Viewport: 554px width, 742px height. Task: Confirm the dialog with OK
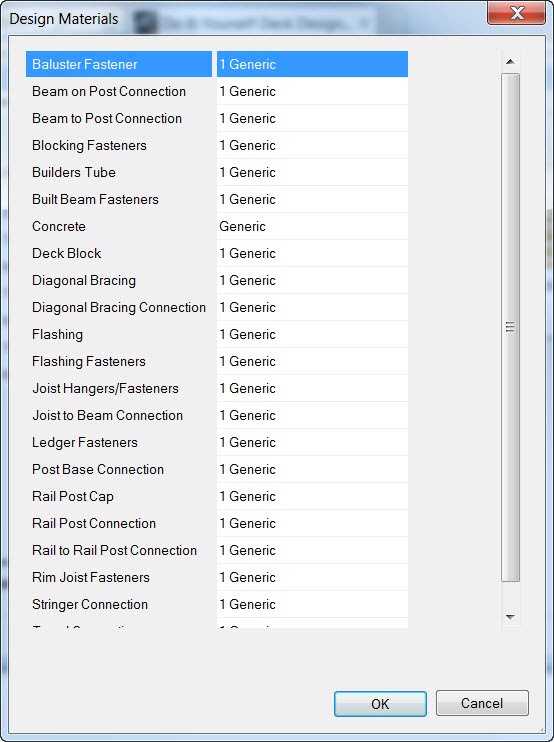380,704
